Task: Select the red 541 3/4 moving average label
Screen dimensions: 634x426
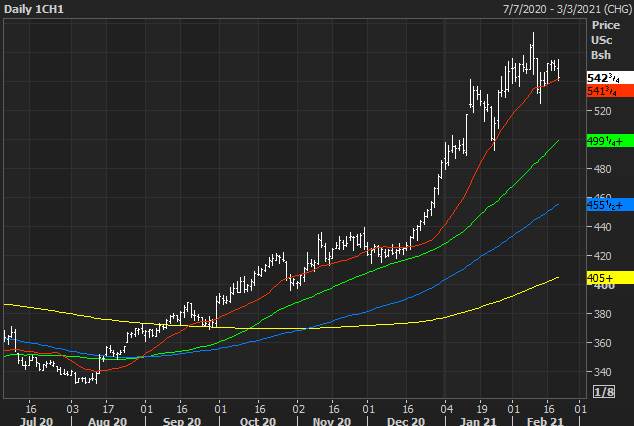Action: click(x=610, y=91)
